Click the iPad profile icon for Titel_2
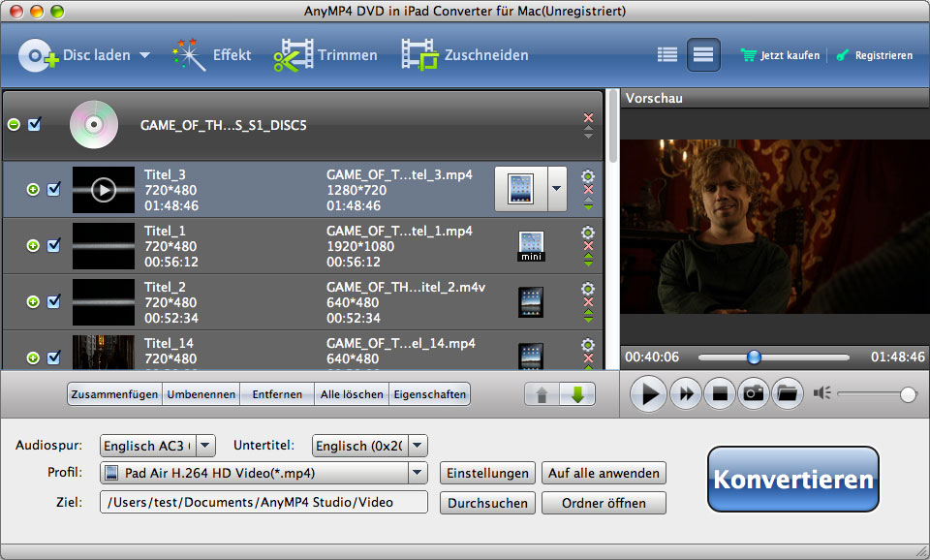930x560 pixels. click(x=531, y=302)
